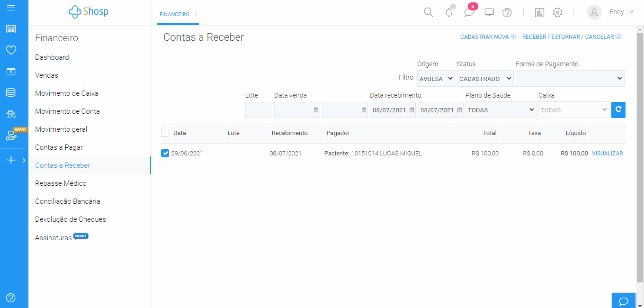Open the Plano de Saúde dropdown

(x=501, y=110)
